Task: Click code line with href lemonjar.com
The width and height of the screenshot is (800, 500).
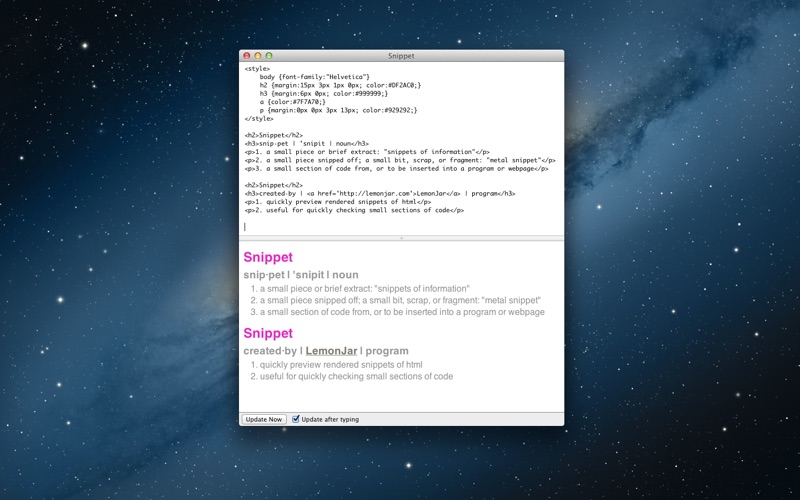Action: (380, 193)
